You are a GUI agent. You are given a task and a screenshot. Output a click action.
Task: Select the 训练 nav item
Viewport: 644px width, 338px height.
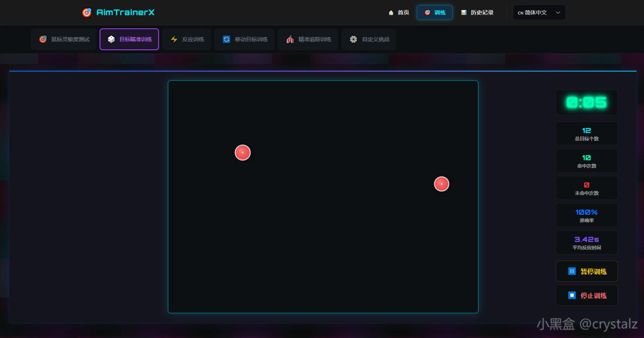[435, 13]
